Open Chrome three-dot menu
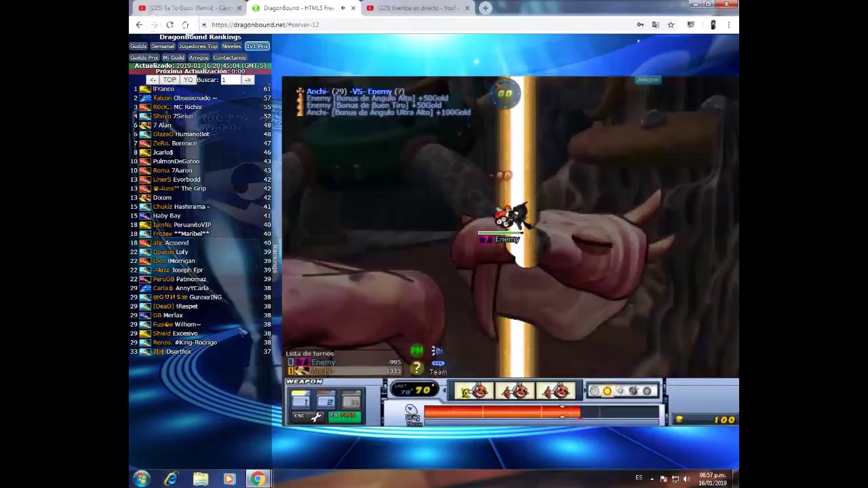Image resolution: width=868 pixels, height=488 pixels. coord(728,25)
